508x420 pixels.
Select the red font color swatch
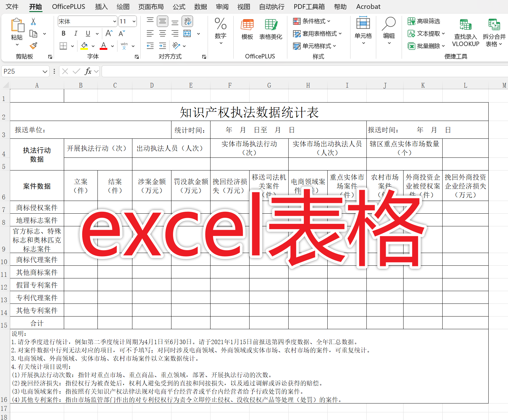point(103,48)
